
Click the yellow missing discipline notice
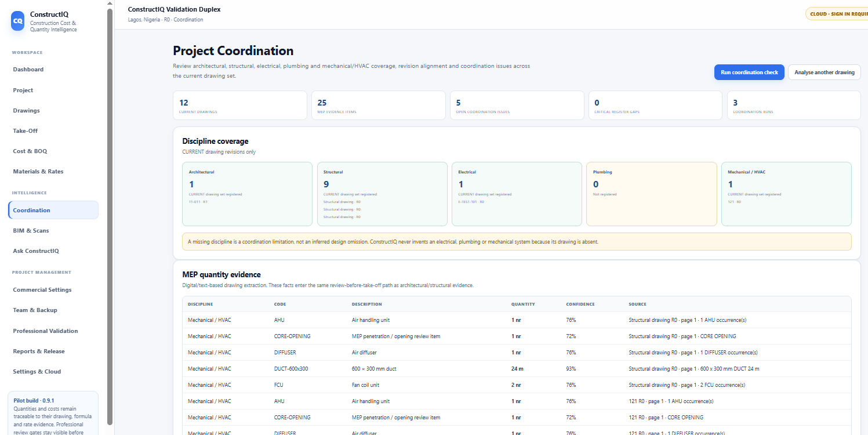517,241
